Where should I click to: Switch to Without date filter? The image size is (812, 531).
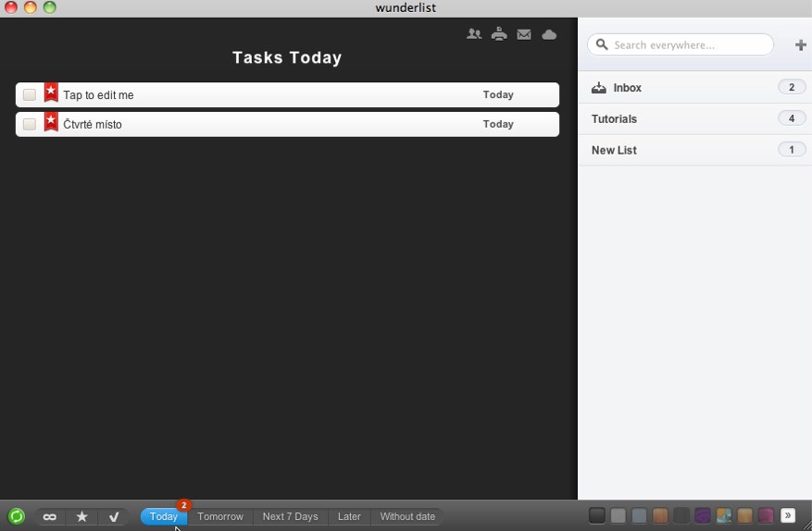pos(407,516)
